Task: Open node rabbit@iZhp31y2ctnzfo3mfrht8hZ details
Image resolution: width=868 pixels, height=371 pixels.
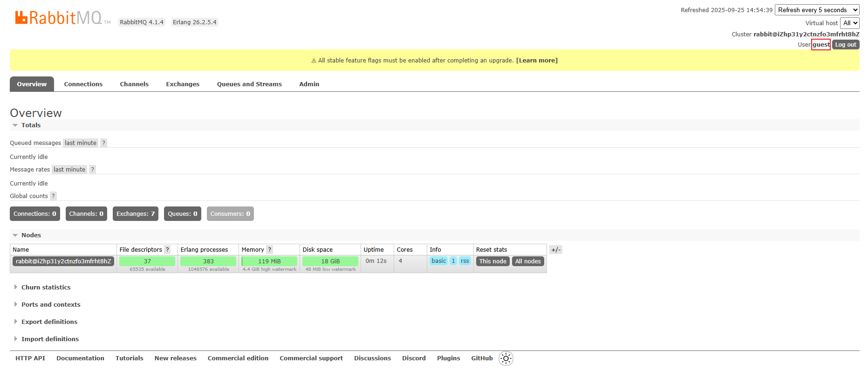Action: [x=63, y=261]
